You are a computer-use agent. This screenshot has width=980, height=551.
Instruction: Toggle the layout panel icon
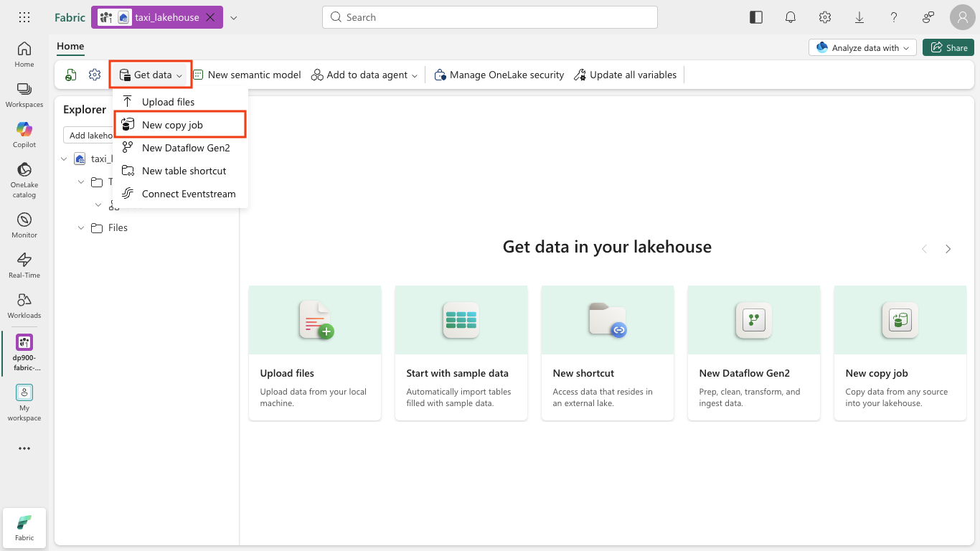(756, 17)
